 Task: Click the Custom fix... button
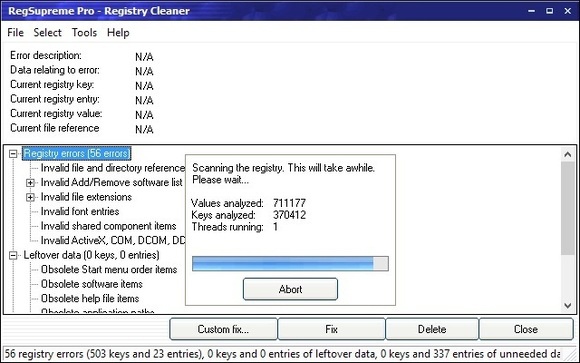click(223, 329)
